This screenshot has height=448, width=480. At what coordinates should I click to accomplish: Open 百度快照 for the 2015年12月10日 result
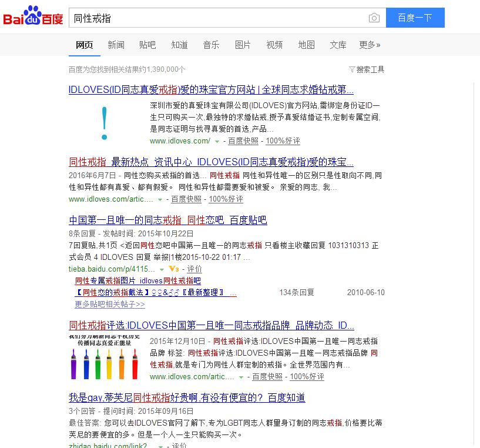click(267, 377)
